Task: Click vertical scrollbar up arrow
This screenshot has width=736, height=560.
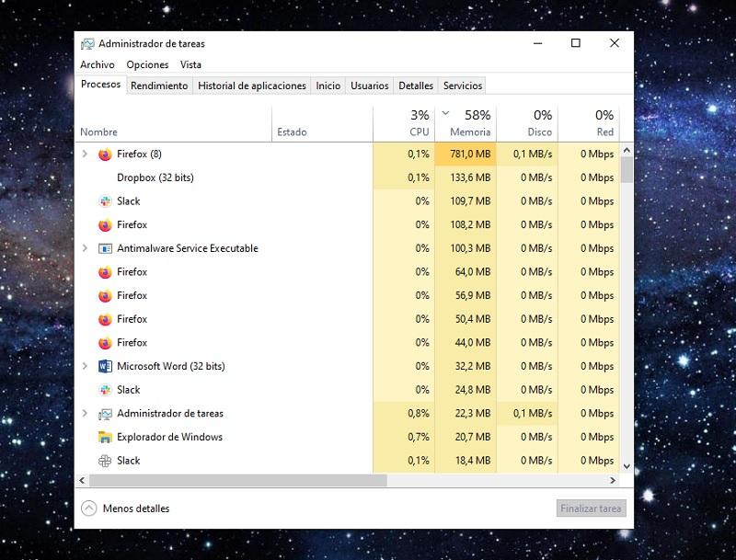Action: (627, 151)
